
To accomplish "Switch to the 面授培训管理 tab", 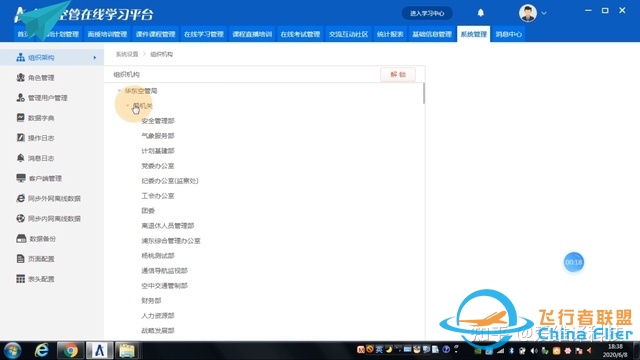I will pyautogui.click(x=107, y=34).
